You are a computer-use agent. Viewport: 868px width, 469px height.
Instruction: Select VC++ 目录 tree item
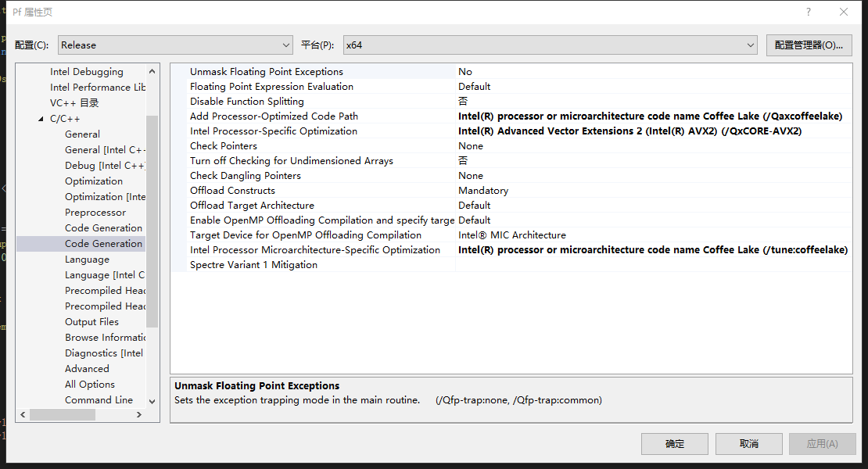coord(74,103)
